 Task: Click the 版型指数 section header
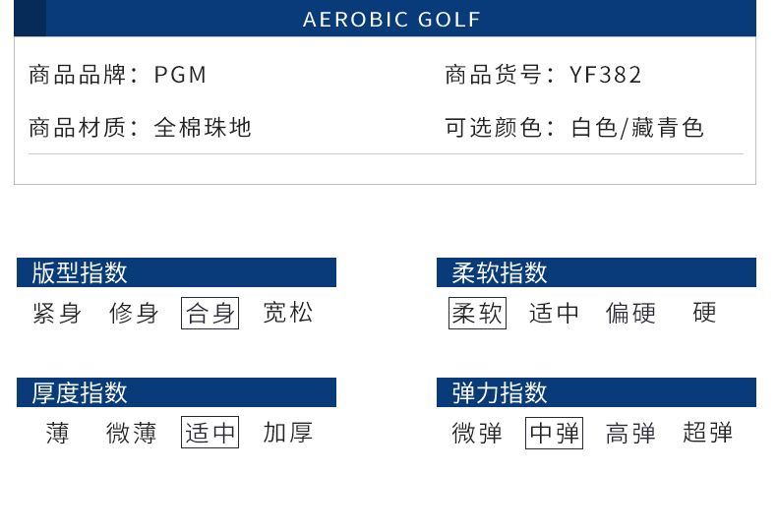(x=176, y=272)
